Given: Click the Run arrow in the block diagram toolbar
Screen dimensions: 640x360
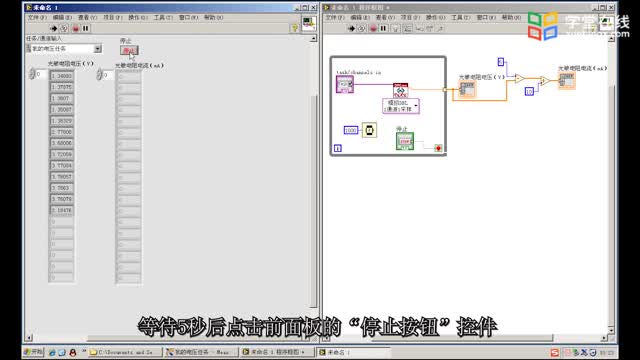Looking at the screenshot, I should [x=351, y=29].
